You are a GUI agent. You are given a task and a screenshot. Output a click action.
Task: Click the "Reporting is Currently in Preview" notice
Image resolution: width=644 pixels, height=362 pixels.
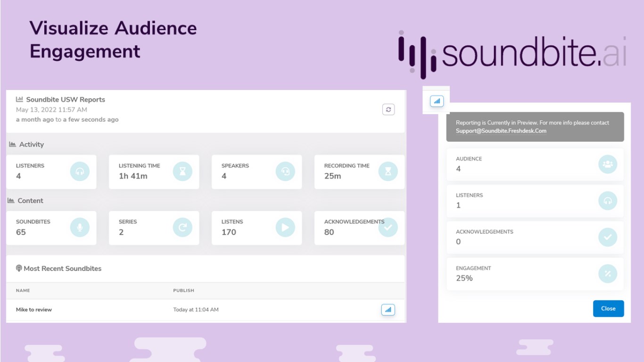535,127
